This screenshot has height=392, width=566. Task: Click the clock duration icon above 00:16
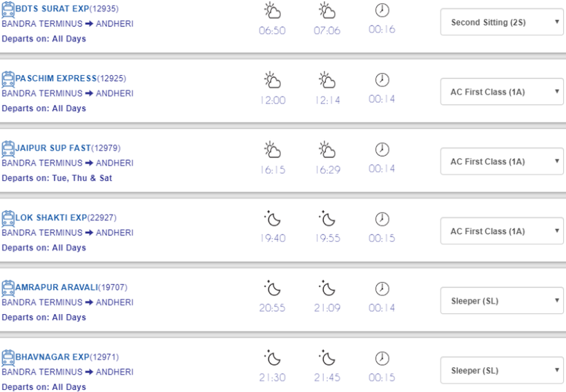(x=382, y=11)
